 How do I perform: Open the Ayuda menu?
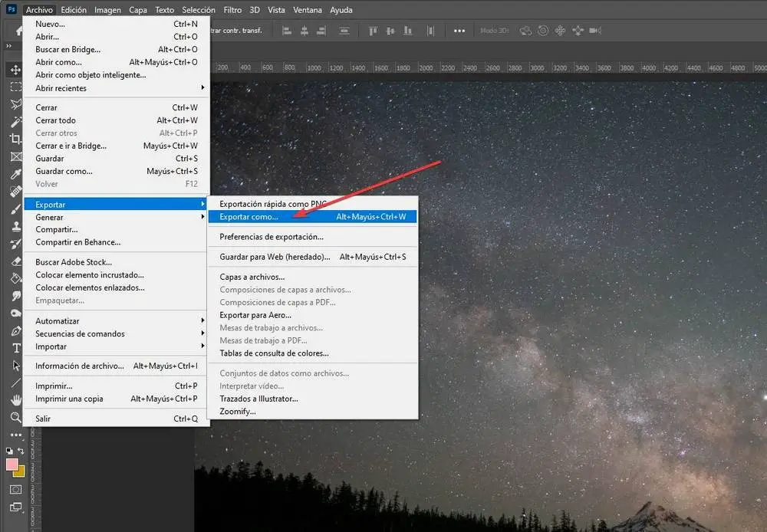click(x=341, y=10)
